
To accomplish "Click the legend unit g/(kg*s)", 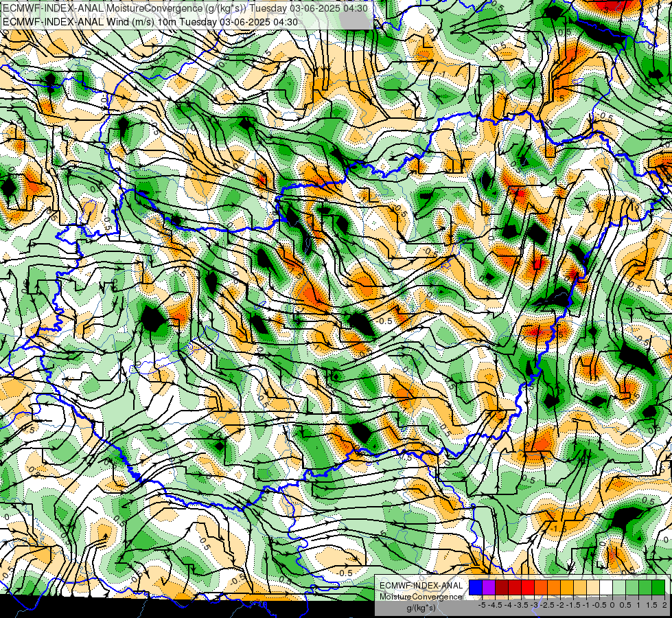I will pyautogui.click(x=421, y=608).
